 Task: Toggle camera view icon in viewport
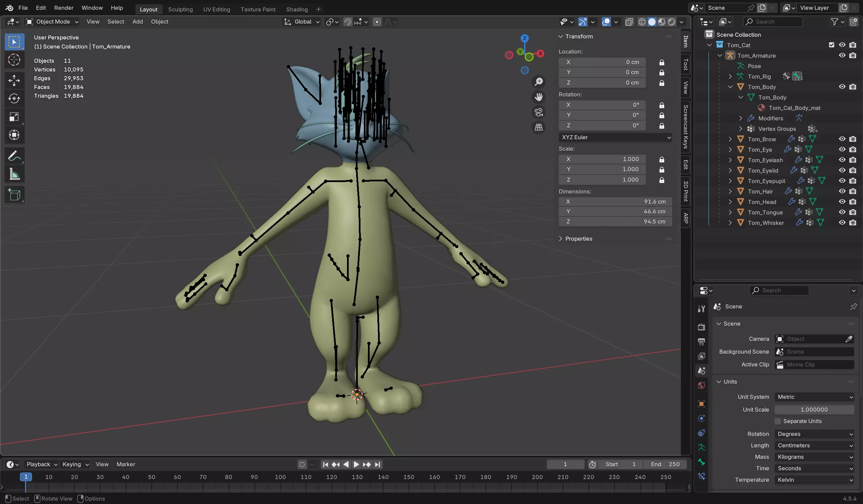[x=539, y=112]
